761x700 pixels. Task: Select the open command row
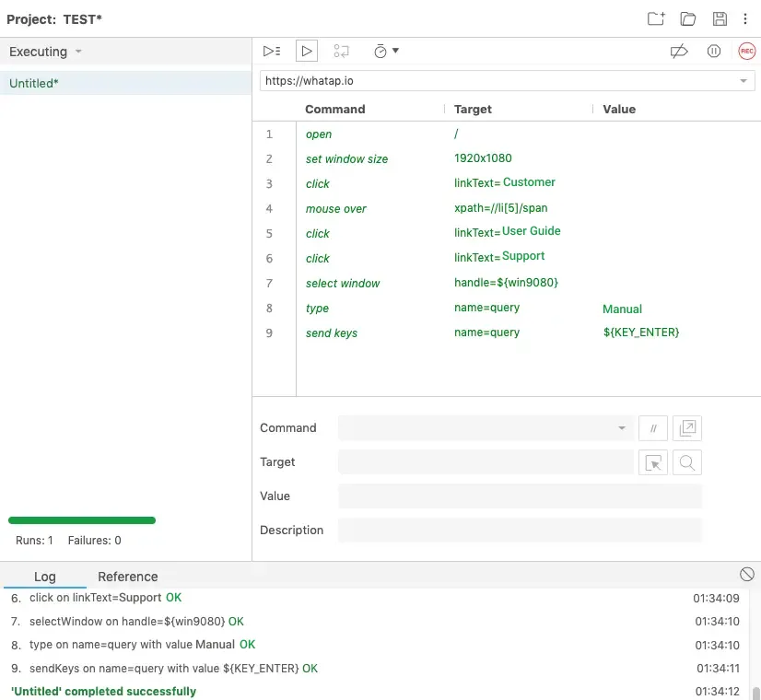(506, 134)
